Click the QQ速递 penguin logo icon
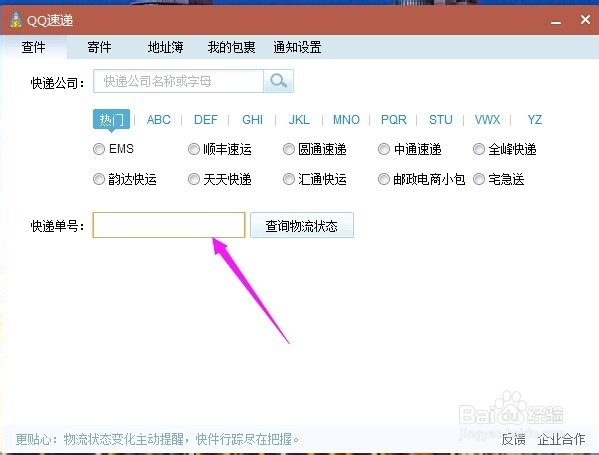 coord(16,20)
